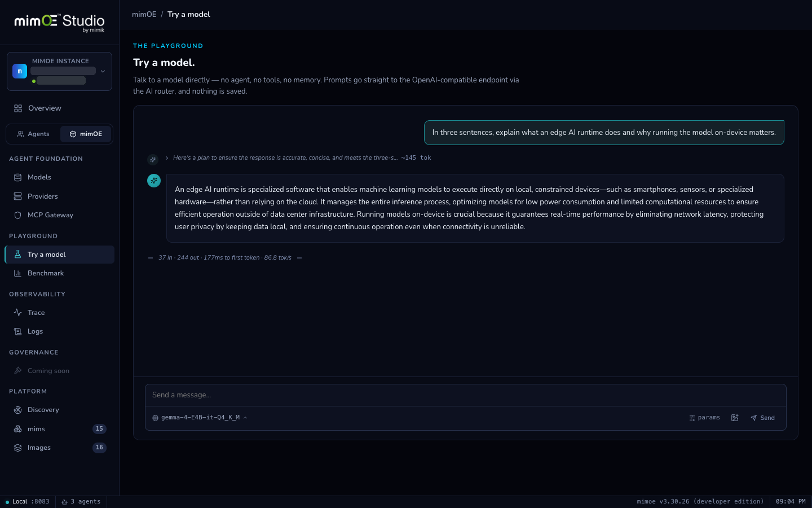Image resolution: width=812 pixels, height=508 pixels.
Task: Click the mimOE breadcrumb link
Action: (144, 15)
